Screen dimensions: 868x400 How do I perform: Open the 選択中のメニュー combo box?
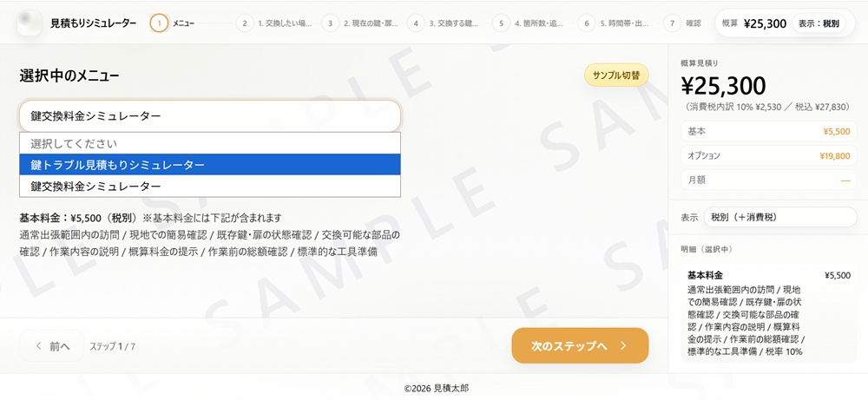pos(209,115)
